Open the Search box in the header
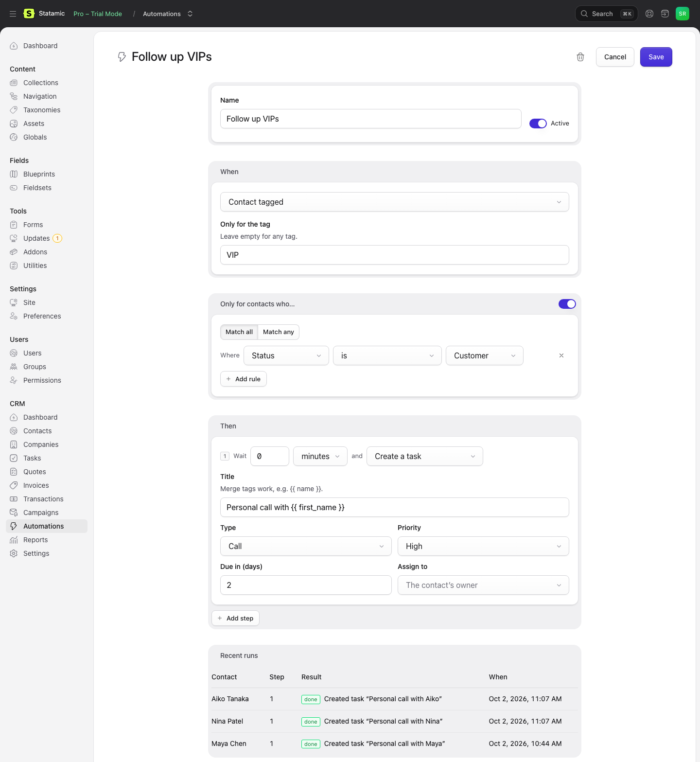Viewport: 700px width, 762px height. point(606,14)
